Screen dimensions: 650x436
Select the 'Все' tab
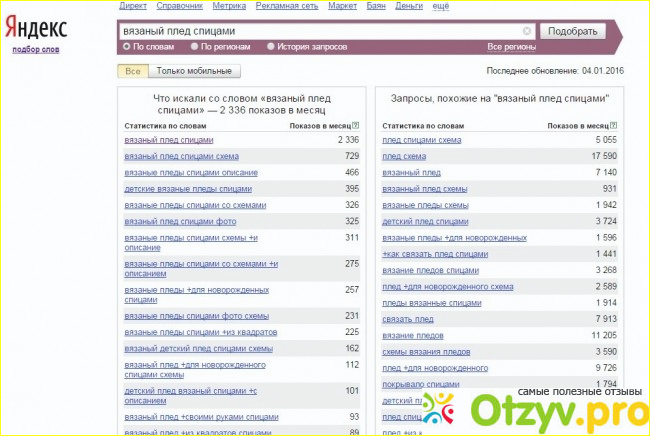click(133, 71)
